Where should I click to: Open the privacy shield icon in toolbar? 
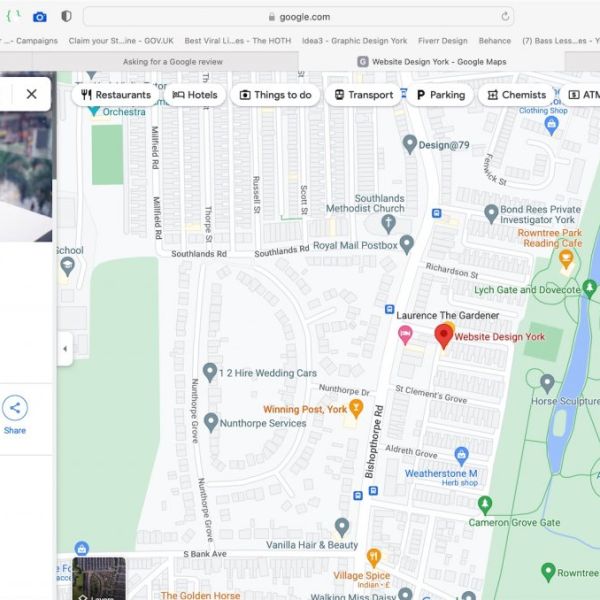(x=66, y=16)
